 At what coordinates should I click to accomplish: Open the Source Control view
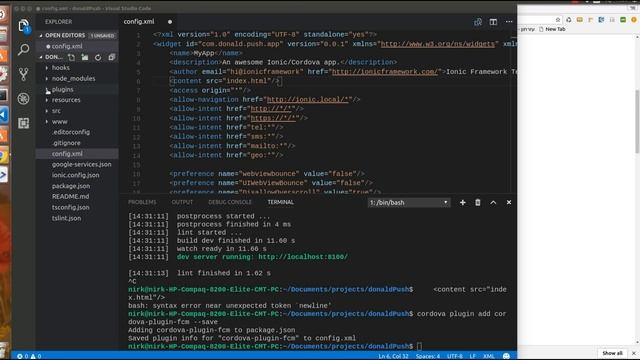coord(23,74)
